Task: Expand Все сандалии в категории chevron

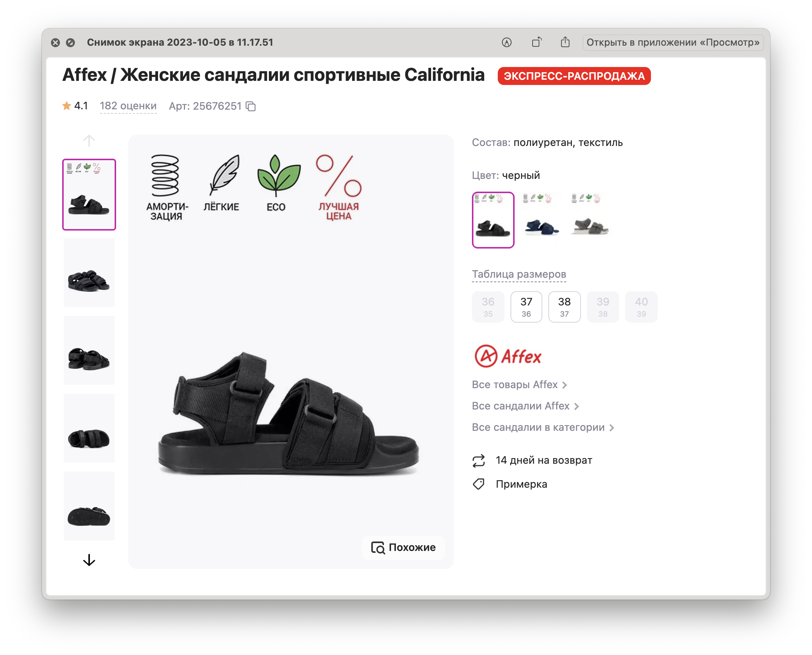Action: coord(612,428)
